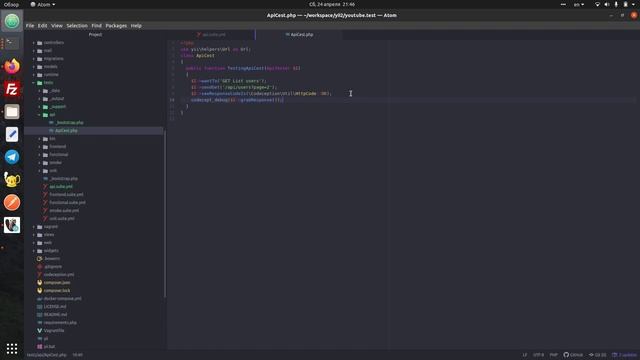Collapse the api folder

(52, 115)
